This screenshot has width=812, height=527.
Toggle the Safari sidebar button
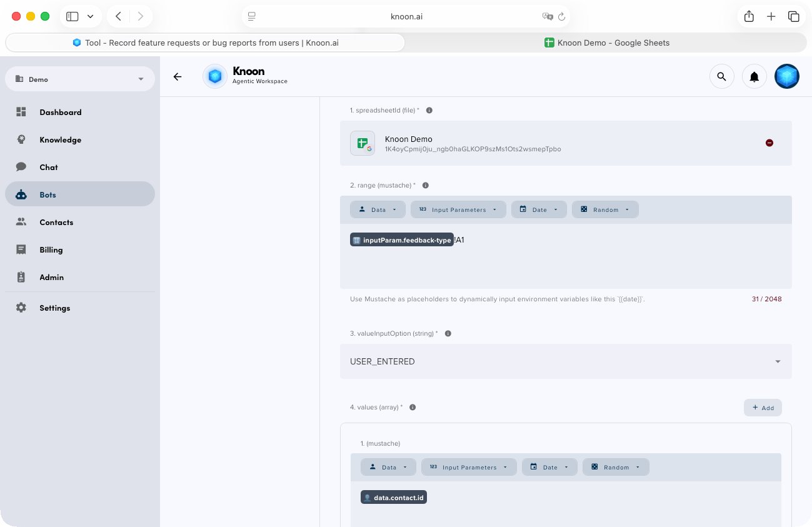(x=73, y=17)
